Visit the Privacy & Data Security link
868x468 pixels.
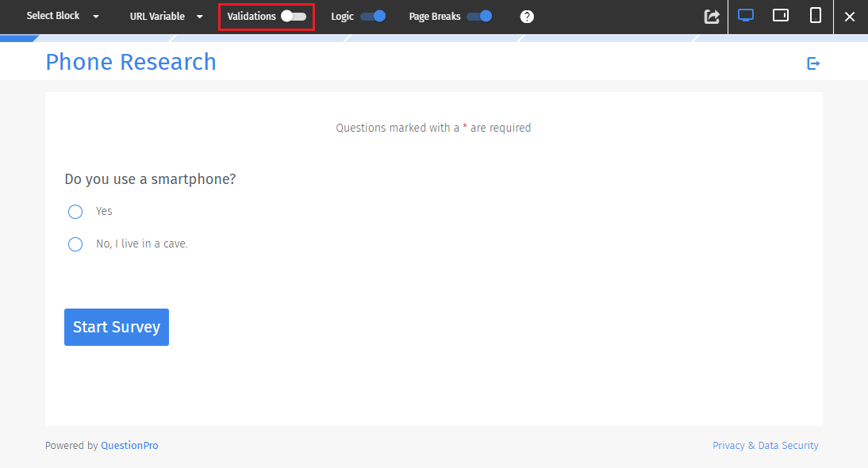(x=765, y=445)
